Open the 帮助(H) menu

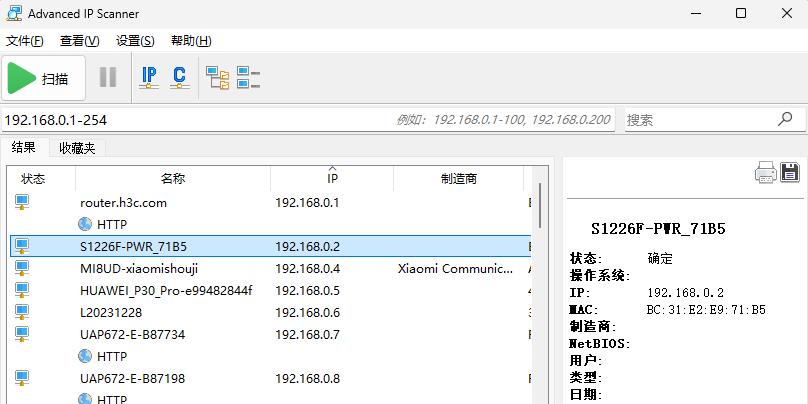click(191, 41)
